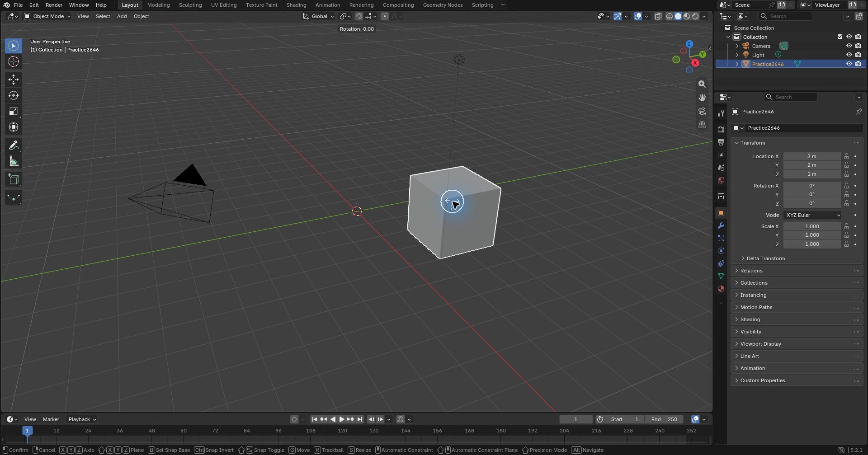This screenshot has width=868, height=455.
Task: Toggle lock for Location X
Action: point(846,156)
